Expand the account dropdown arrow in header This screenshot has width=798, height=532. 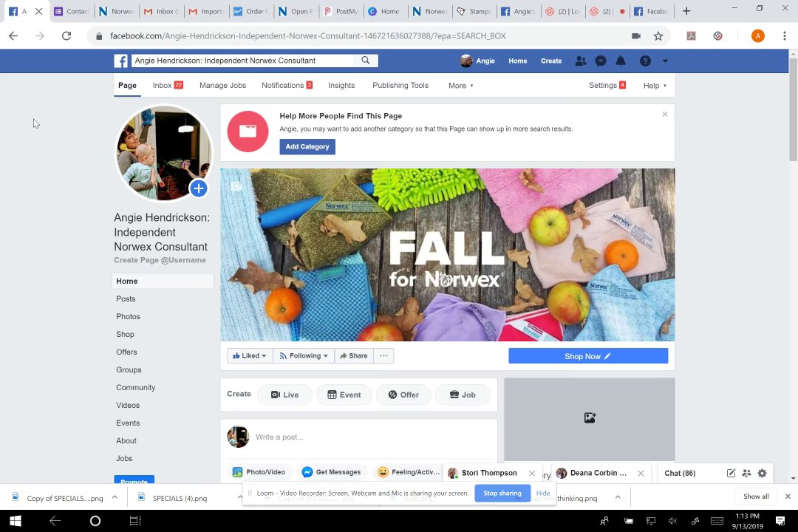click(665, 61)
